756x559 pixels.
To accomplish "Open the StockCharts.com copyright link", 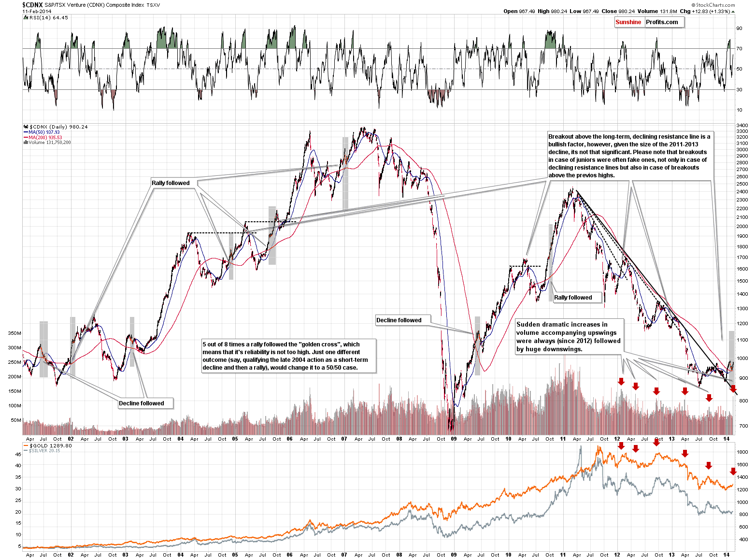I will pos(713,5).
